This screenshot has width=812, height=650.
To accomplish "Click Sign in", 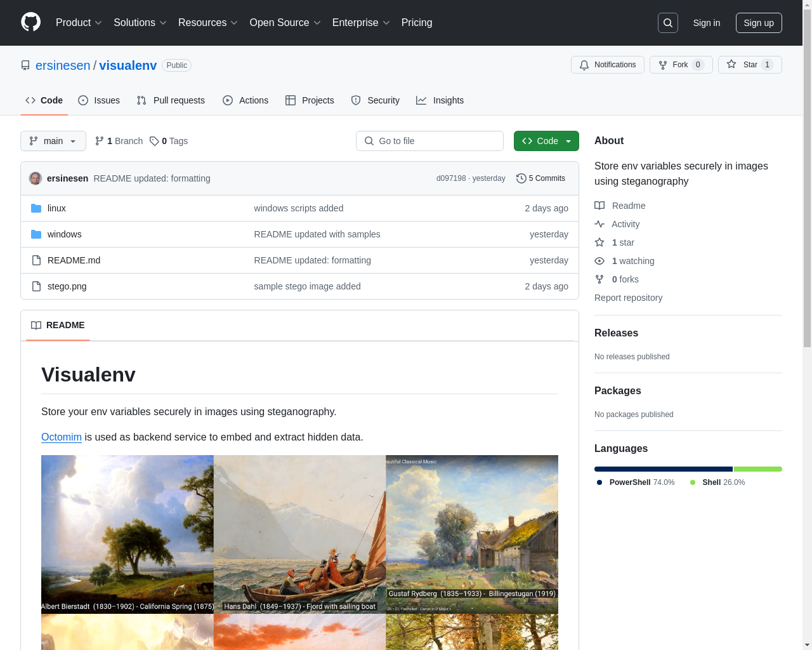I will click(707, 23).
